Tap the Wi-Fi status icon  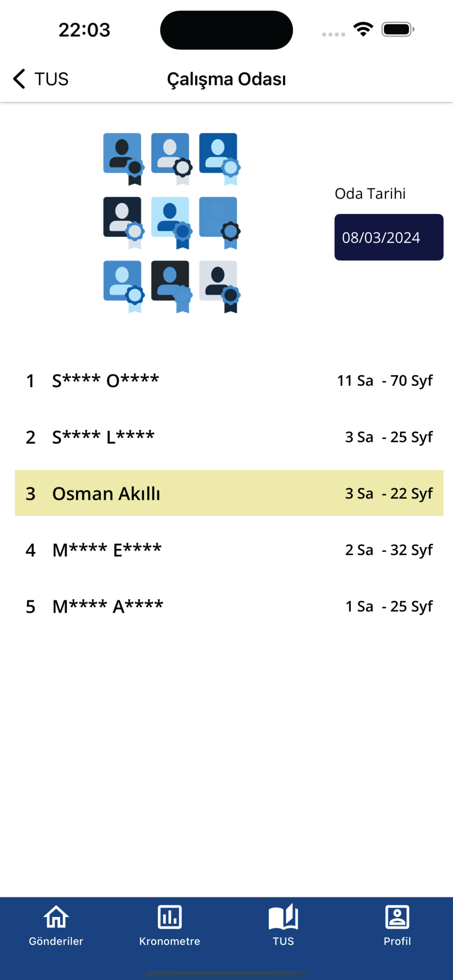[363, 29]
